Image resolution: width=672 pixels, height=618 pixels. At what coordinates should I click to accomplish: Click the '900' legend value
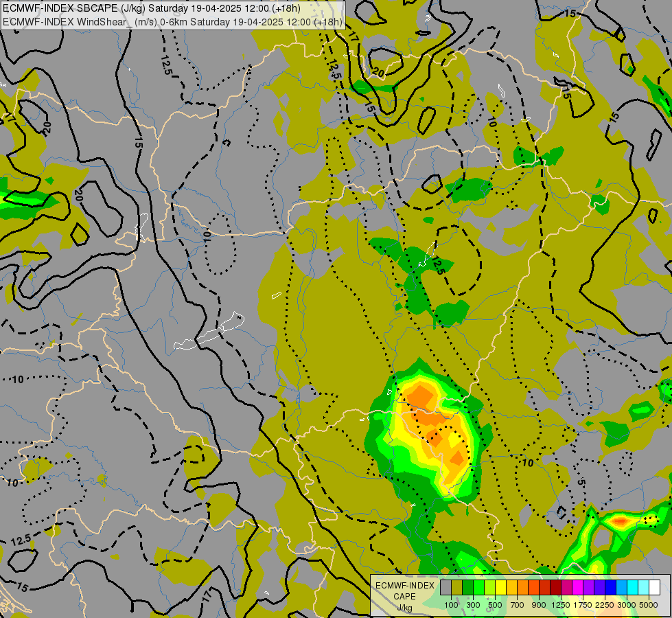pos(539,605)
